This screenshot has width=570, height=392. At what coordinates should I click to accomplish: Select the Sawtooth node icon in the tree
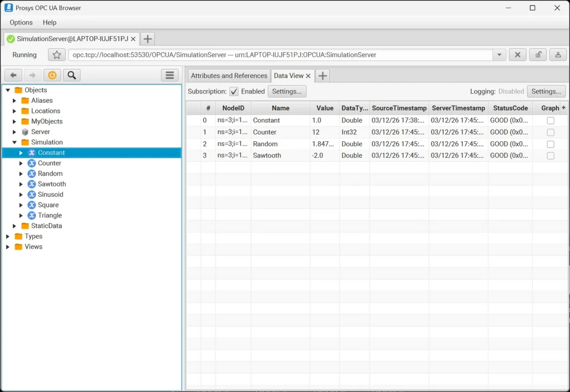pyautogui.click(x=31, y=184)
